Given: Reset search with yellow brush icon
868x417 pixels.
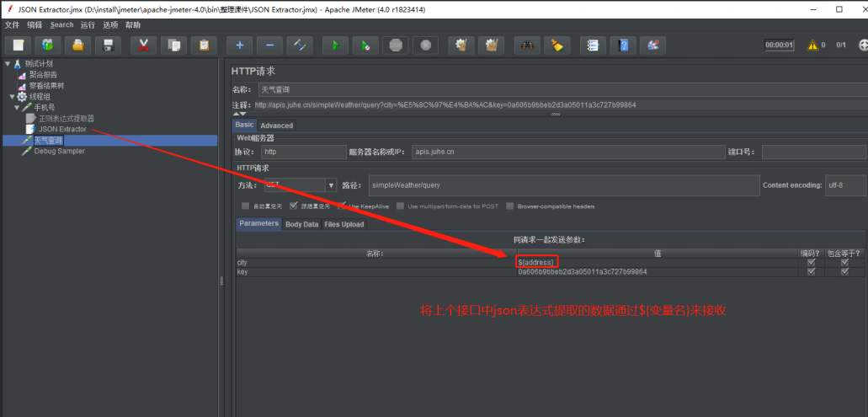Looking at the screenshot, I should [x=556, y=45].
